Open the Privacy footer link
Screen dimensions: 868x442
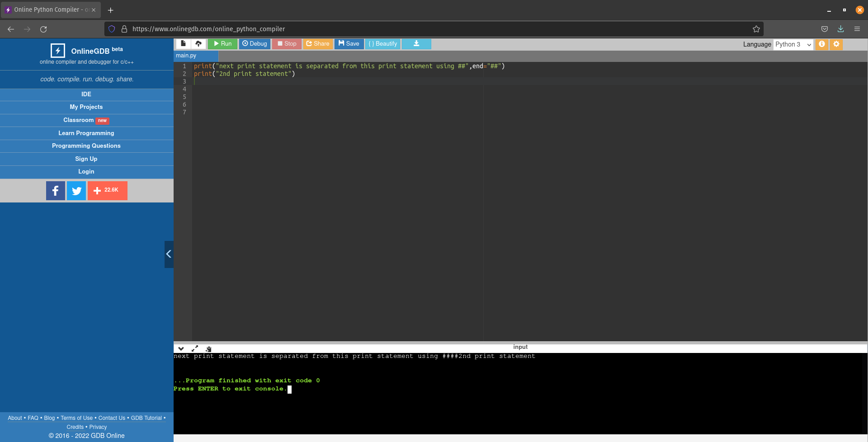[x=98, y=427]
